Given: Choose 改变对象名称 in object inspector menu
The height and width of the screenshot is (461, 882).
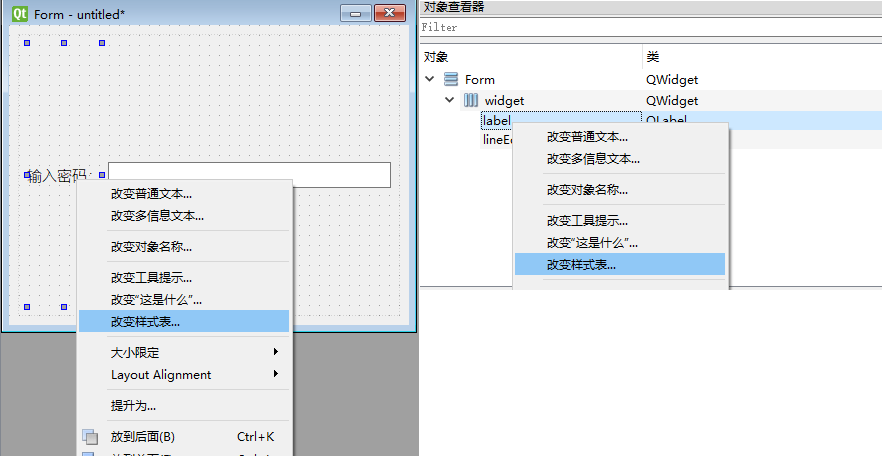Looking at the screenshot, I should (620, 190).
